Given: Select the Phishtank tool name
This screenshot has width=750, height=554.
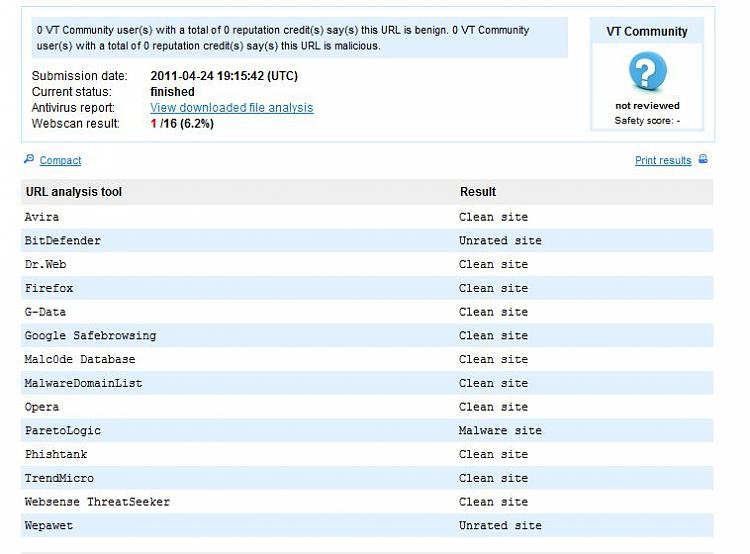Looking at the screenshot, I should [x=56, y=454].
